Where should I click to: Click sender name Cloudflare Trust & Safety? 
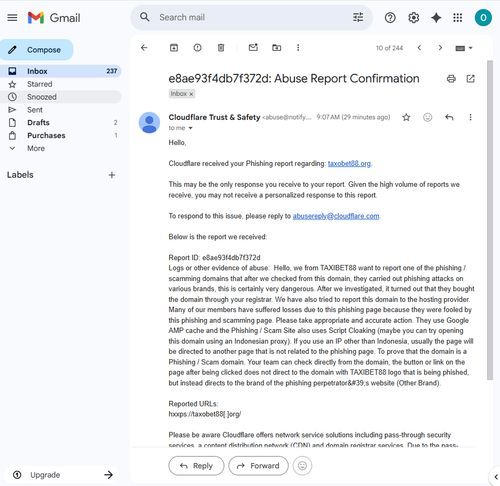pos(214,117)
